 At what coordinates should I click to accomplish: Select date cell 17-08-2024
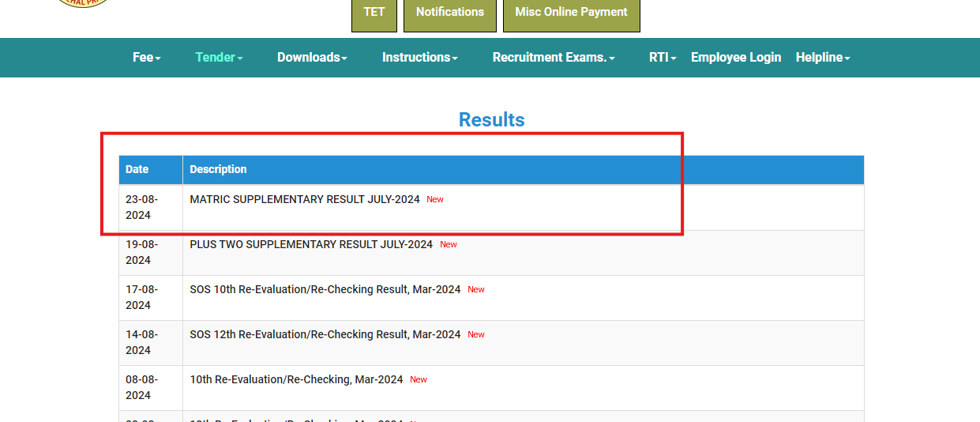coord(151,298)
